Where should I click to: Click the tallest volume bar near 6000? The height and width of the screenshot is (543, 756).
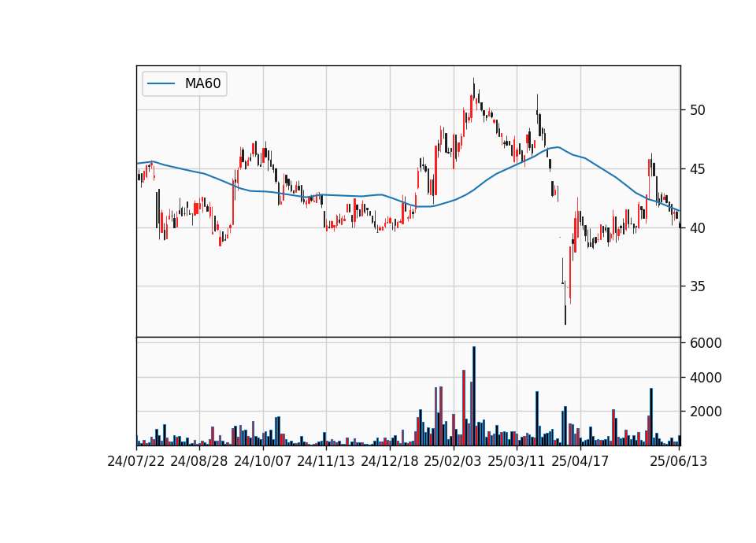[474, 396]
